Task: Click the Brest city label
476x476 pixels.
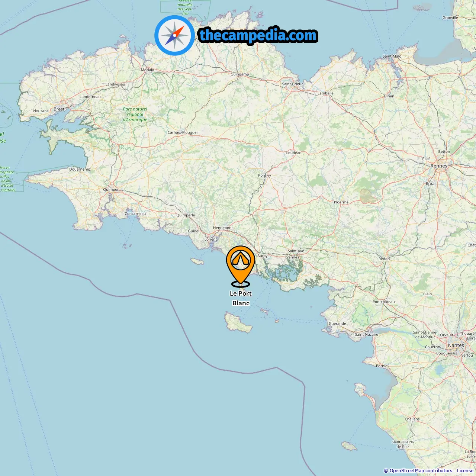Action: (x=59, y=109)
